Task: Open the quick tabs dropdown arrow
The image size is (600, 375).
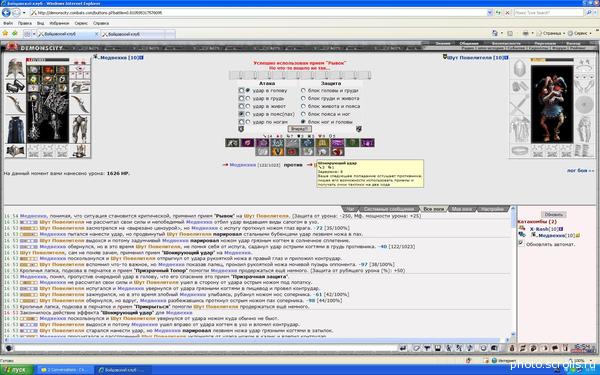Action: point(34,34)
